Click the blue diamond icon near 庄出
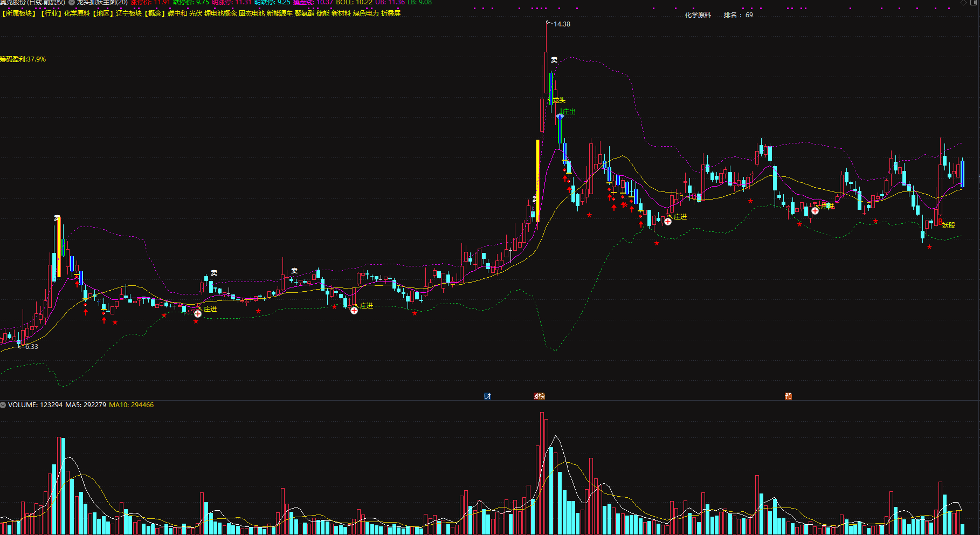The width and height of the screenshot is (980, 535). coord(560,116)
